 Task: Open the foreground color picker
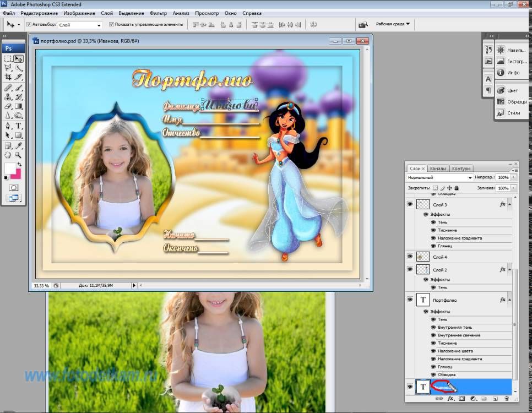tap(10, 169)
